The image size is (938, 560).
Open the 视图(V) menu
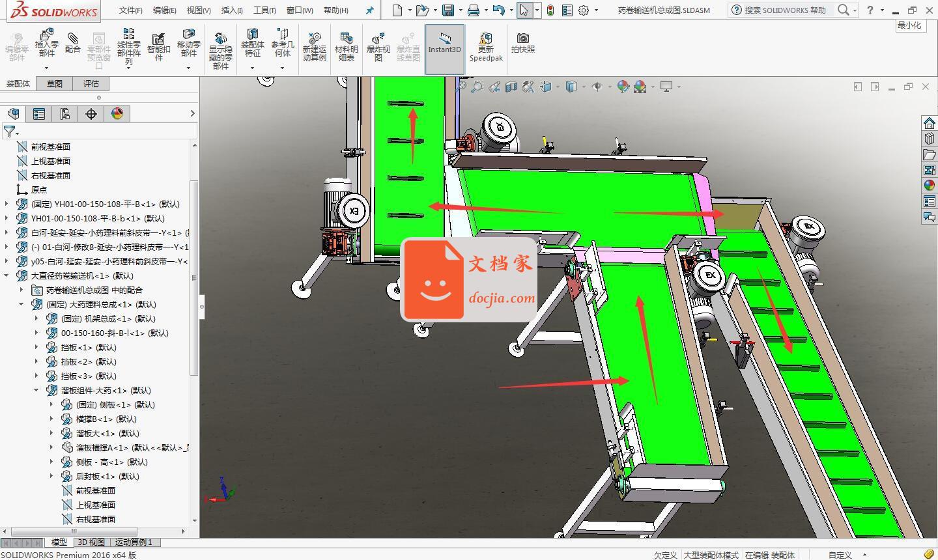199,10
